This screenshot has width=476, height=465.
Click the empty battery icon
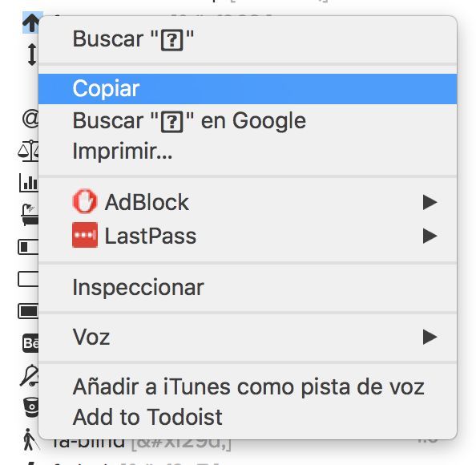29,279
